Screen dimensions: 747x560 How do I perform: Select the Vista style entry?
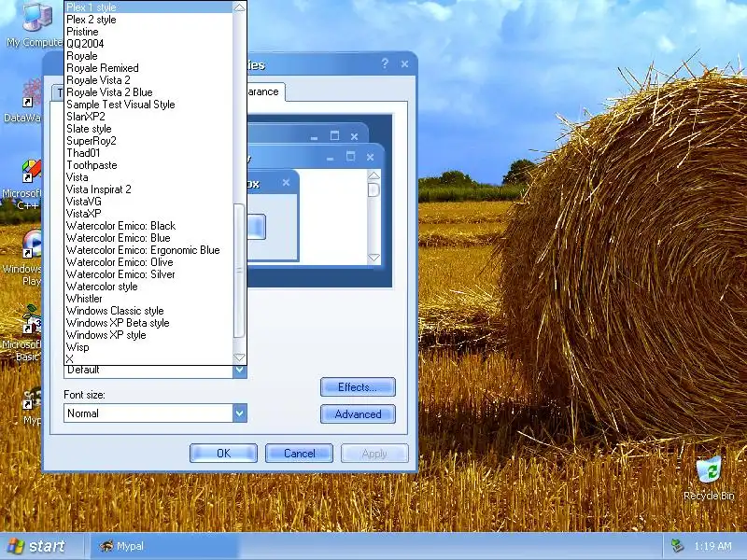point(148,177)
